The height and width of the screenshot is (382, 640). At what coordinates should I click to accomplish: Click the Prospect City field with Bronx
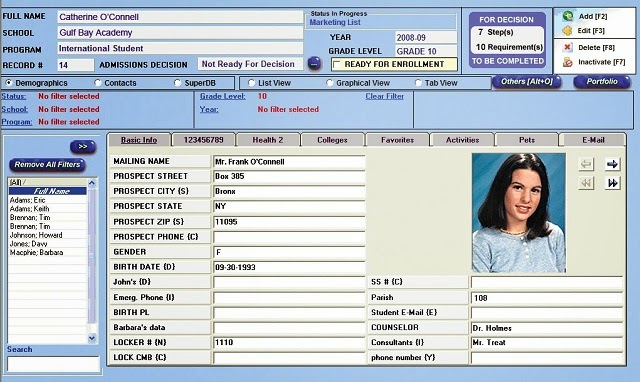pyautogui.click(x=289, y=191)
